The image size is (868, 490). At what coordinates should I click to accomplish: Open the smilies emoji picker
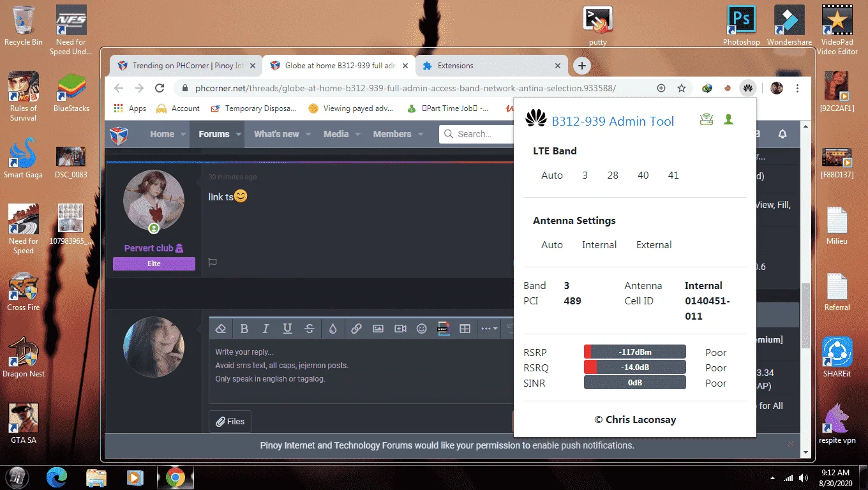[x=421, y=329]
